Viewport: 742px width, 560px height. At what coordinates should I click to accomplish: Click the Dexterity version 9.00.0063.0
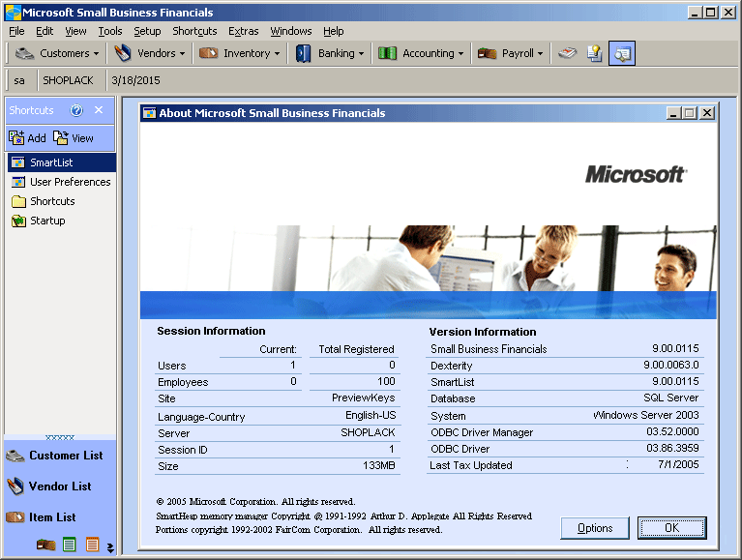tap(671, 366)
